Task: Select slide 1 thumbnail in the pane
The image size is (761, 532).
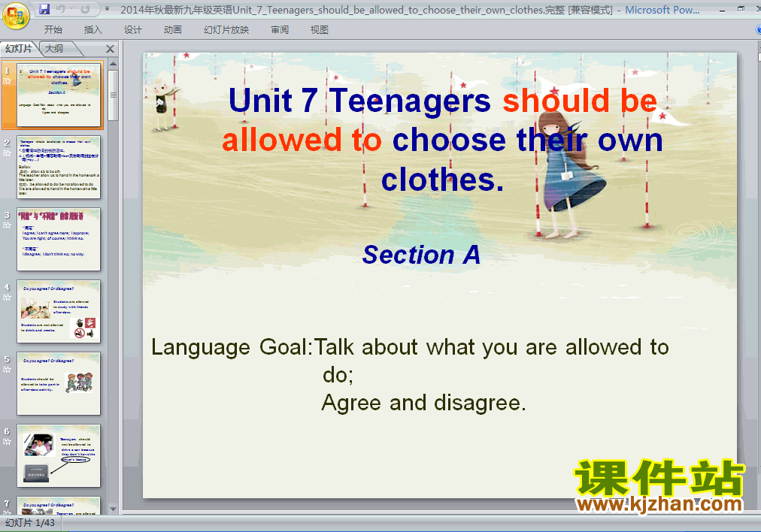Action: click(59, 95)
